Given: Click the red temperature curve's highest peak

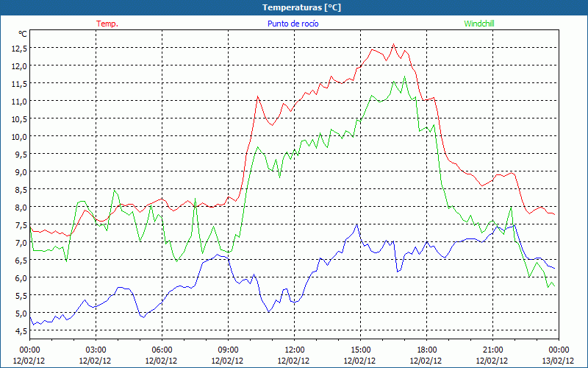Looking at the screenshot, I should [x=393, y=44].
